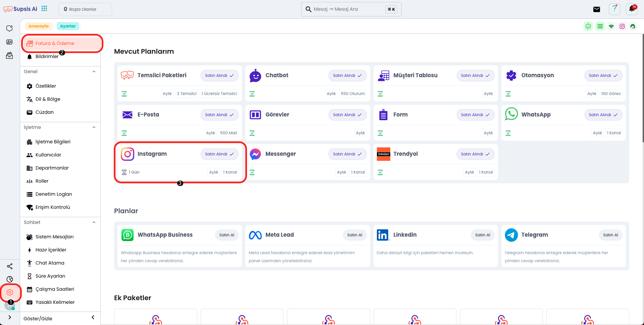Open the share nodes icon in left rail
The image size is (644, 325).
tap(10, 266)
